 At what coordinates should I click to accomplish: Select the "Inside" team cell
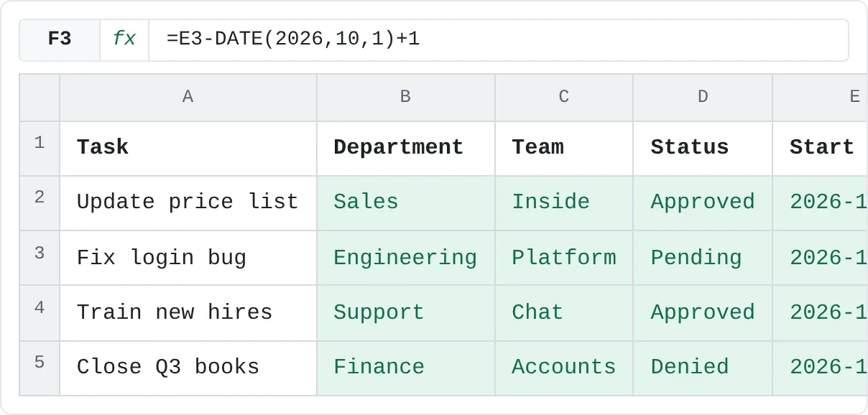(x=564, y=203)
